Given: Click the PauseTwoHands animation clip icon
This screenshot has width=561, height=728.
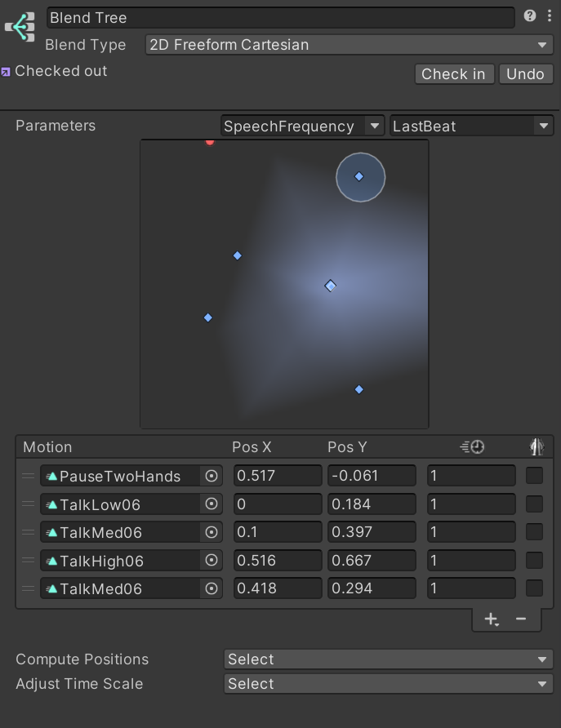Looking at the screenshot, I should [x=51, y=476].
